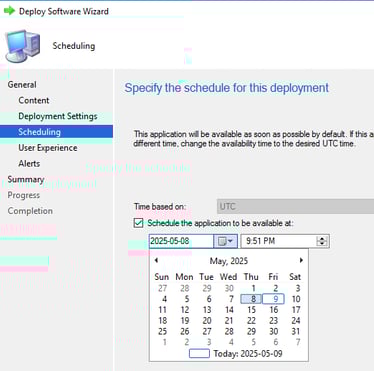The width and height of the screenshot is (374, 371).
Task: Click Today: 2025-05-09 link
Action: tap(248, 353)
